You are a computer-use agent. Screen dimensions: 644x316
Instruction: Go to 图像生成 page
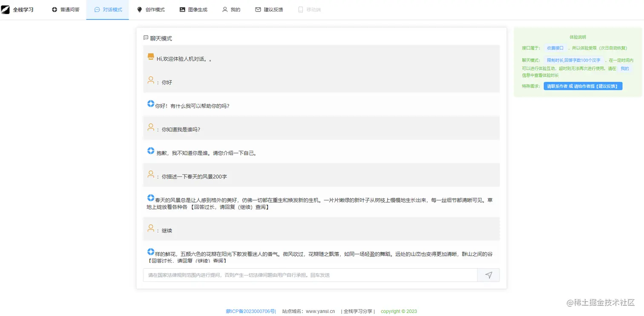click(x=193, y=9)
